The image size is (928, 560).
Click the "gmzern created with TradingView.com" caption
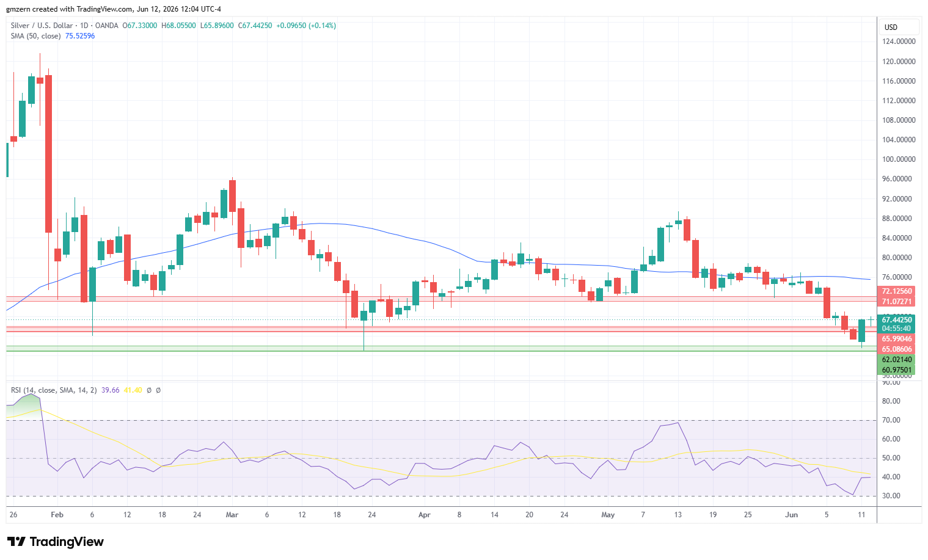click(69, 9)
